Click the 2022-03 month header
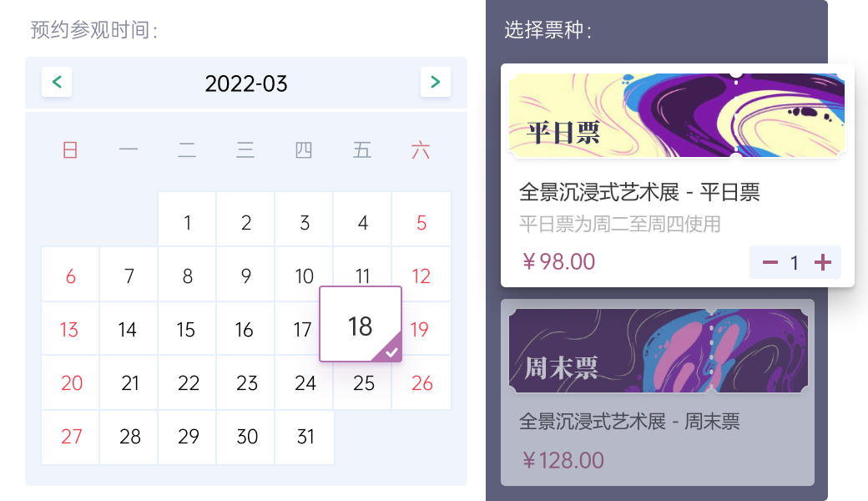Image resolution: width=868 pixels, height=501 pixels. click(x=246, y=83)
